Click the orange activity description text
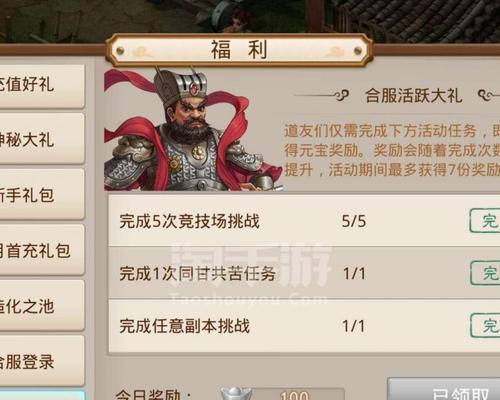 coord(392,150)
